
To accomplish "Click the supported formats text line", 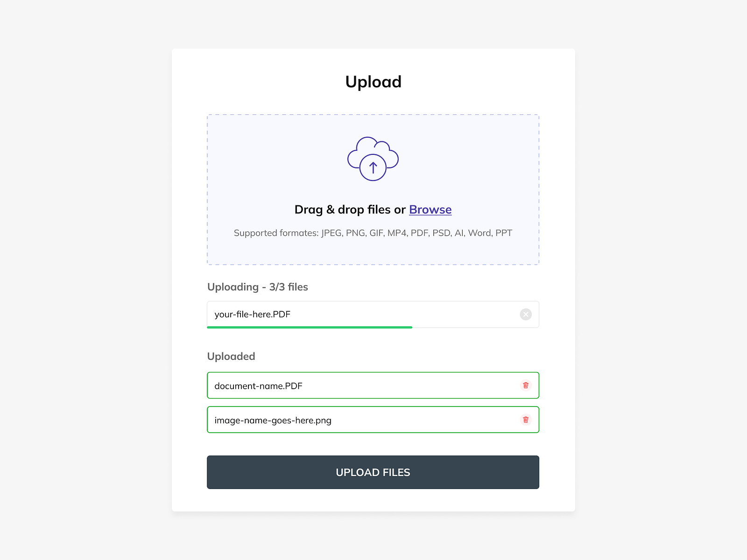I will coord(373,232).
